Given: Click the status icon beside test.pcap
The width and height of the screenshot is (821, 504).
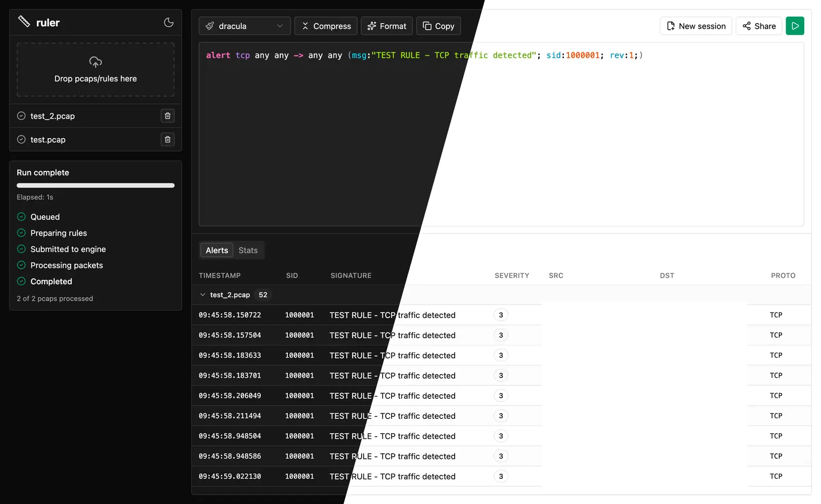Looking at the screenshot, I should tap(21, 140).
